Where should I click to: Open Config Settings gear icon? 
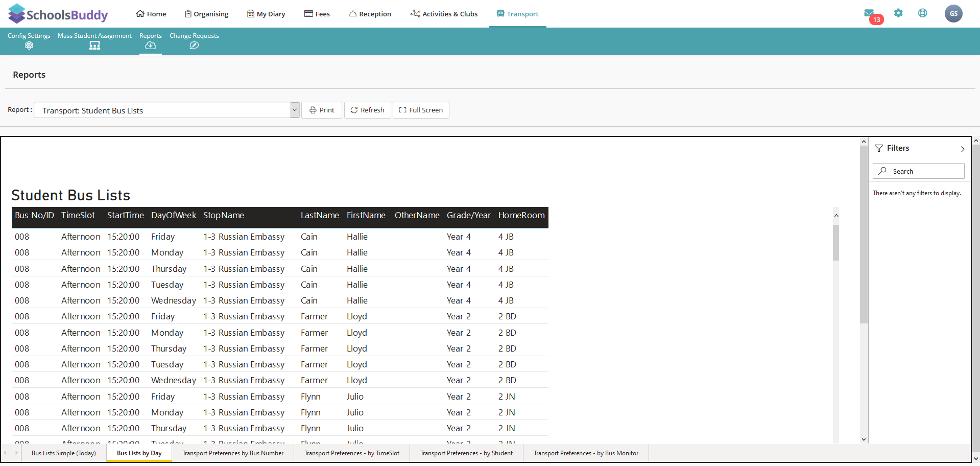[29, 45]
